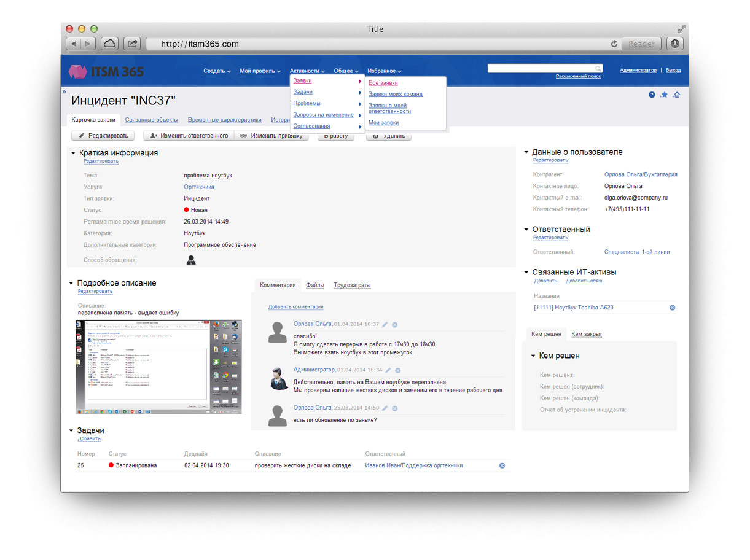Open the Общее dropdown menu
Viewport: 750px width, 560px height.
(346, 71)
